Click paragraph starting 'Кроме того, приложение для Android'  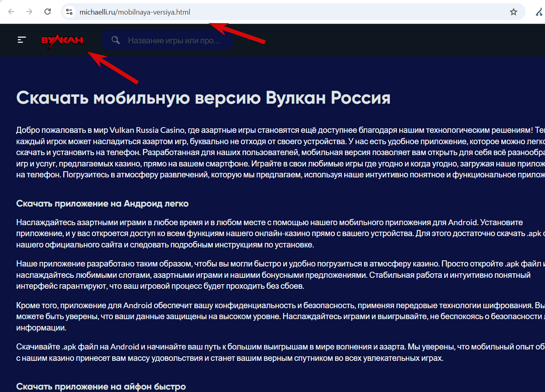click(281, 316)
